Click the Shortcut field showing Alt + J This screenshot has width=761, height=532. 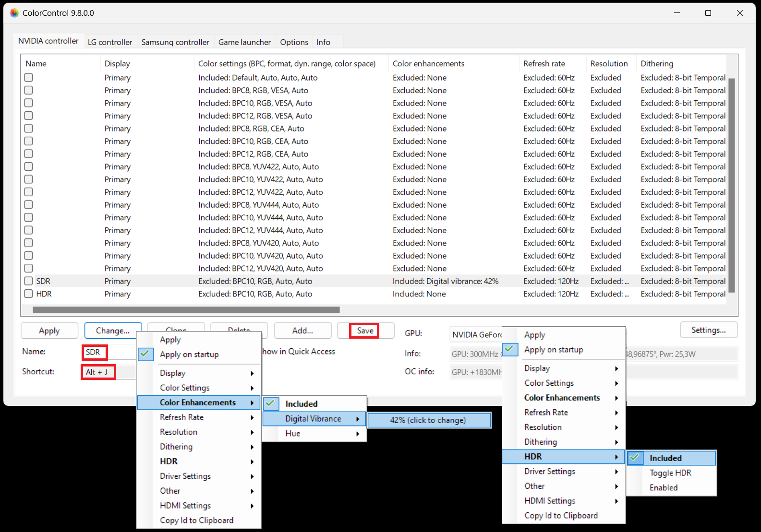click(x=109, y=372)
